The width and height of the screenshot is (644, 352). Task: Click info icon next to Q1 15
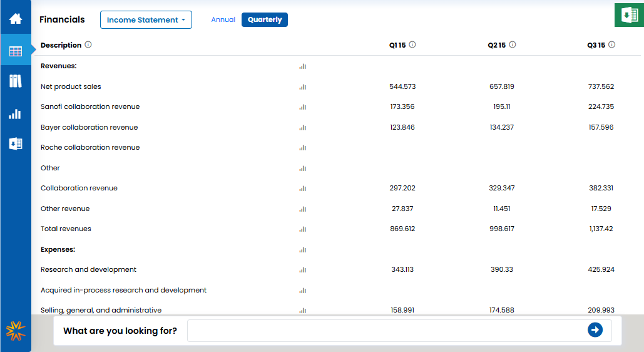pos(412,44)
